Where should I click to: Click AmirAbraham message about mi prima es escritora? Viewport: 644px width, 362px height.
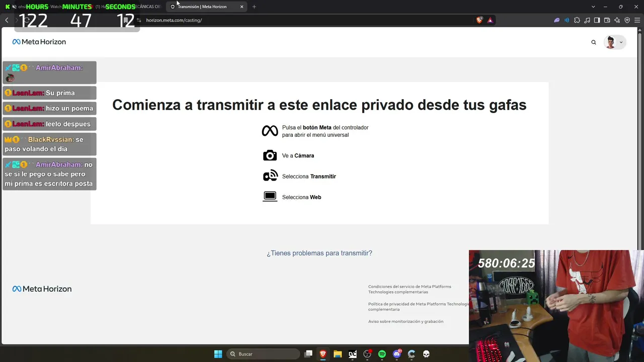tap(49, 174)
